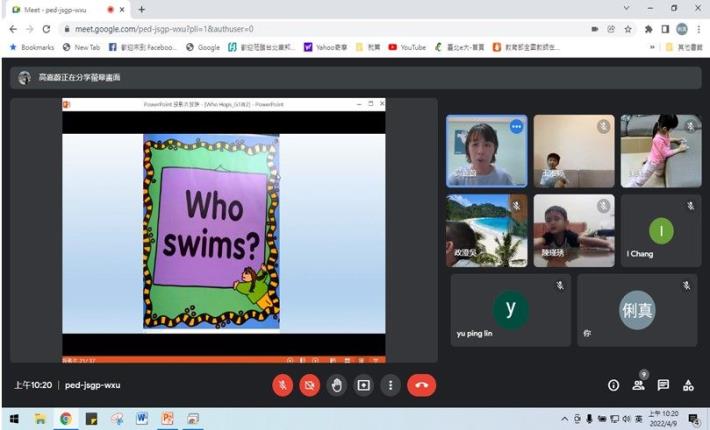Open more options three-dot menu
This screenshot has height=430, width=710.
[x=390, y=385]
